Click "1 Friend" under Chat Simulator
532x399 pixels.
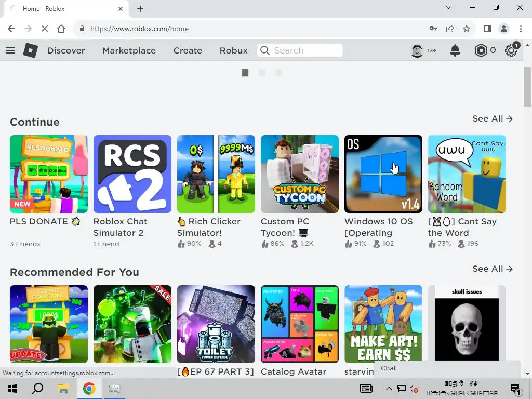click(106, 244)
